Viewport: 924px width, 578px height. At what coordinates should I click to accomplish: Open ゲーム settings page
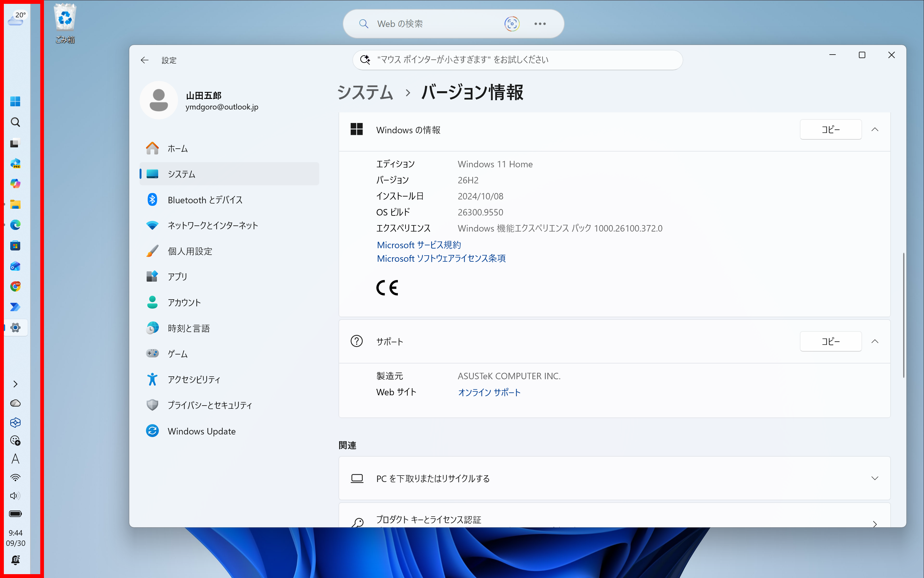tap(229, 354)
